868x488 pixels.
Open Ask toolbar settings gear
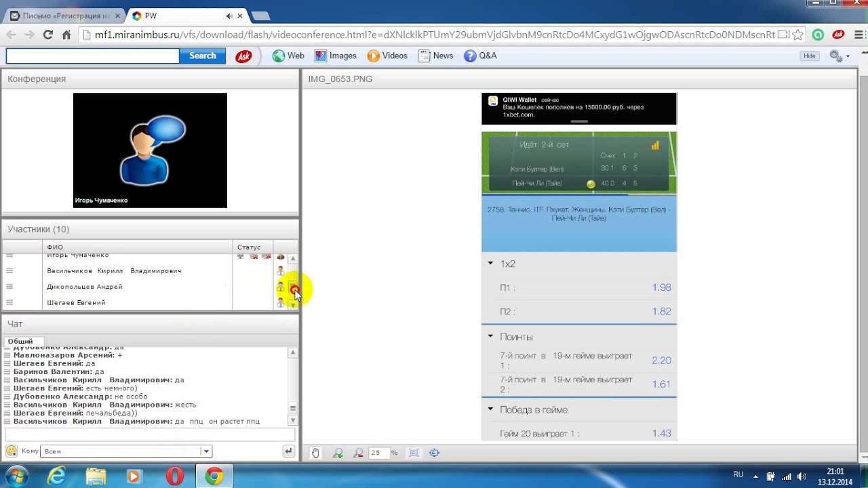(x=835, y=56)
